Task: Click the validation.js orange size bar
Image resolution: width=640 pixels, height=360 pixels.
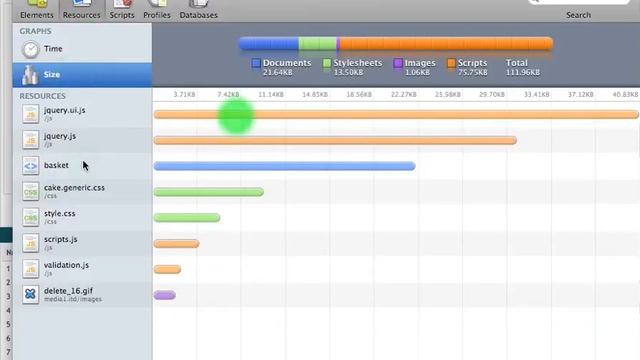Action: 167,269
